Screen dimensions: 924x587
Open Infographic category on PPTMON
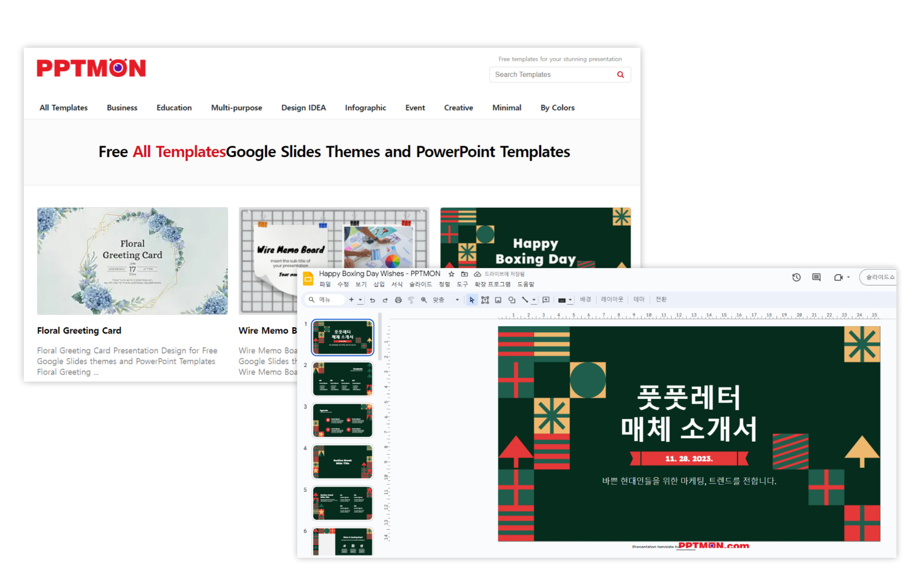[x=365, y=108]
